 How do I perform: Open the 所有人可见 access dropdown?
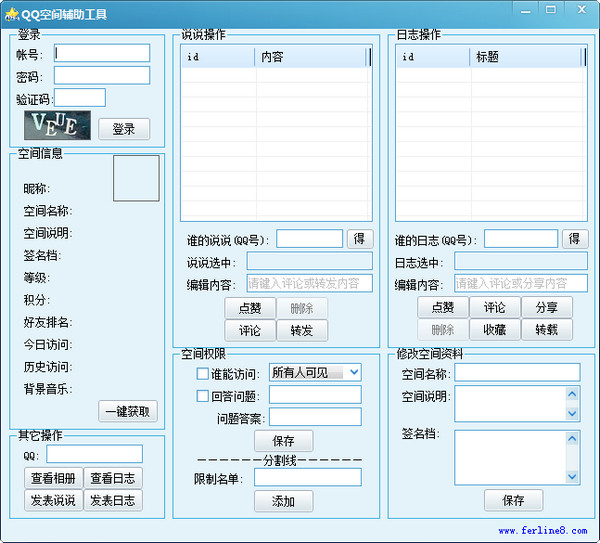[x=314, y=372]
